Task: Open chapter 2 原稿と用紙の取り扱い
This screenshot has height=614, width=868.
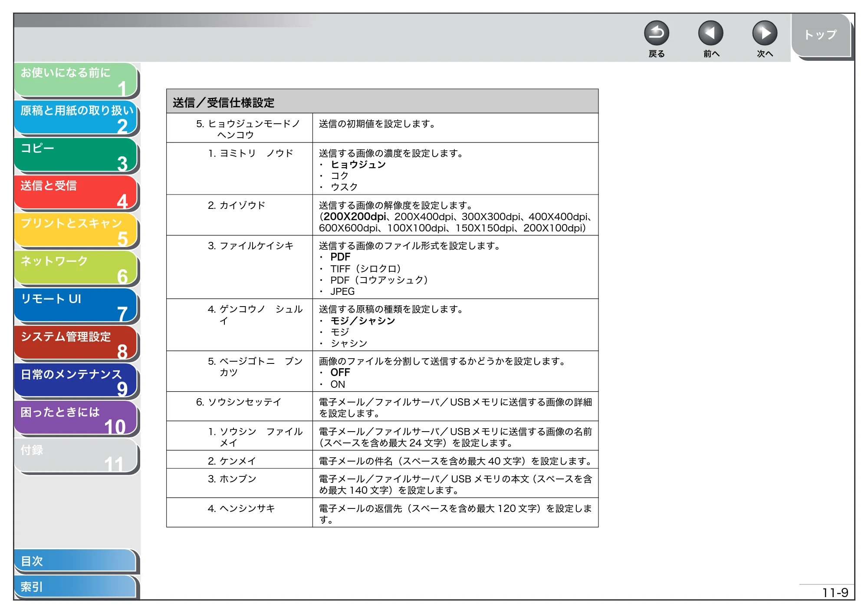Action: (x=76, y=117)
